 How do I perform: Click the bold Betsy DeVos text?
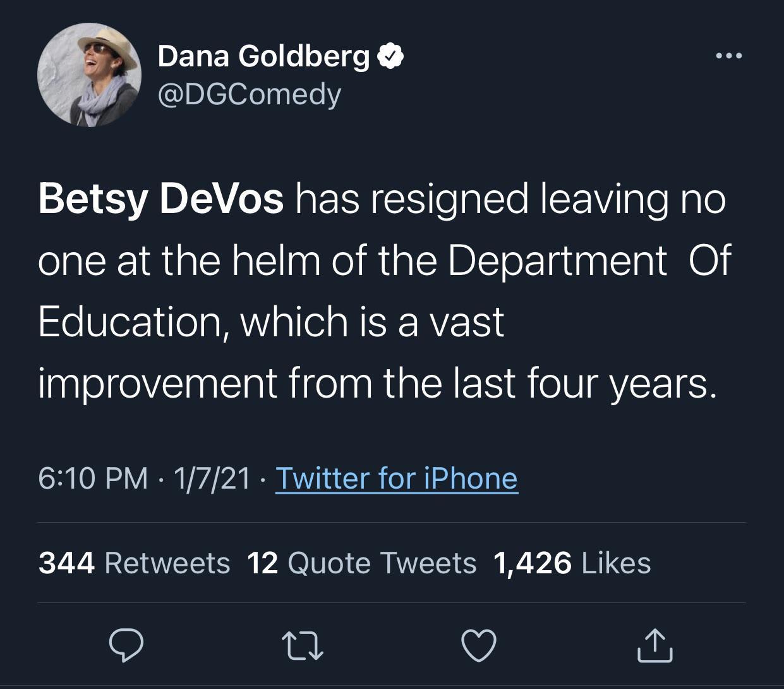point(161,198)
